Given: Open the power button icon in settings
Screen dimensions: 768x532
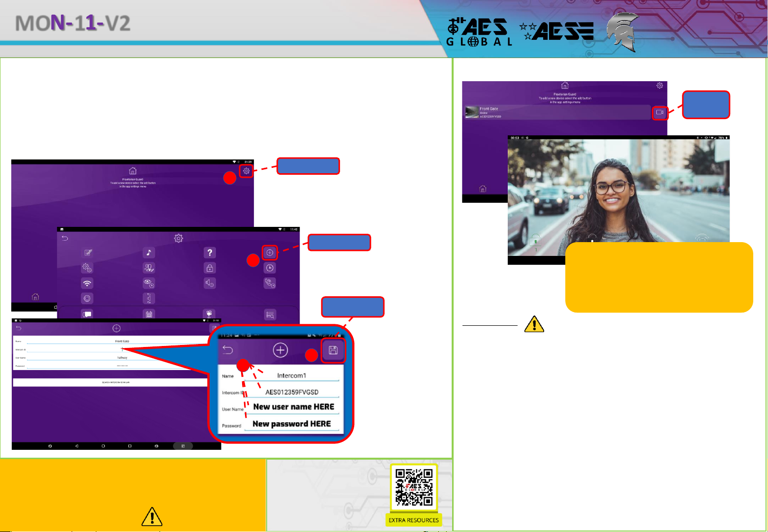Looking at the screenshot, I should pyautogui.click(x=87, y=298).
